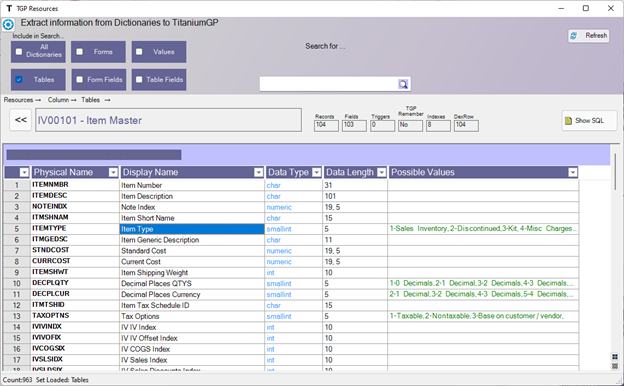Select the highlighted Item Type cell
The height and width of the screenshot is (386, 624).
pos(192,229)
